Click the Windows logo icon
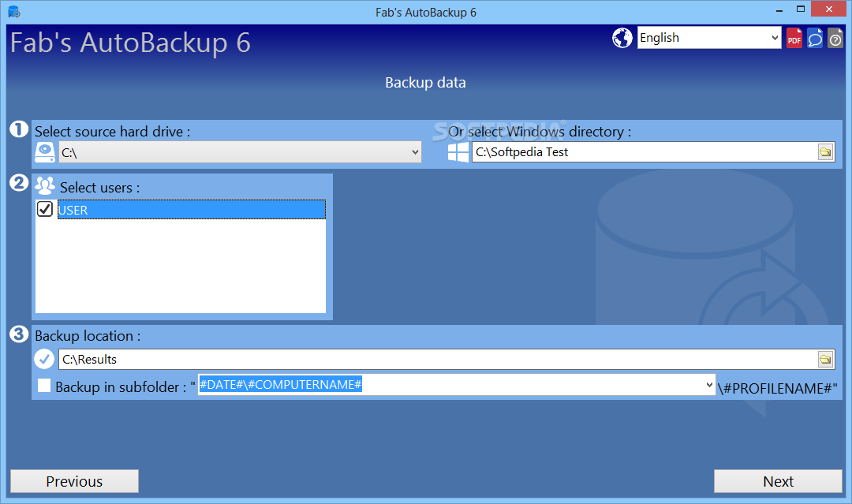852x504 pixels. [x=458, y=152]
